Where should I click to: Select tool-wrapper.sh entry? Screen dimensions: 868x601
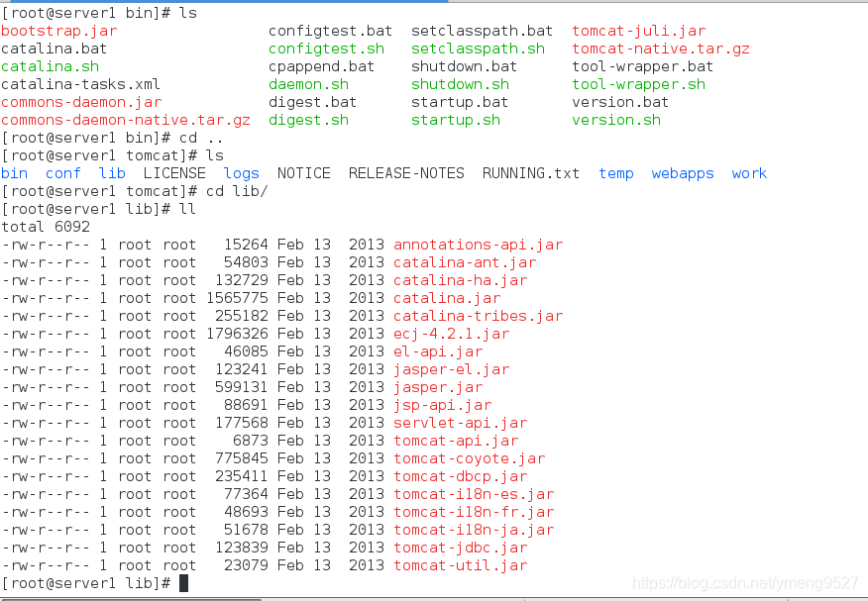(x=639, y=84)
